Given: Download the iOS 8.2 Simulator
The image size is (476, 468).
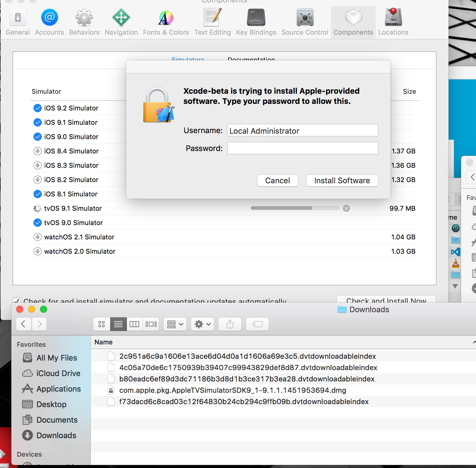Looking at the screenshot, I should [x=37, y=180].
